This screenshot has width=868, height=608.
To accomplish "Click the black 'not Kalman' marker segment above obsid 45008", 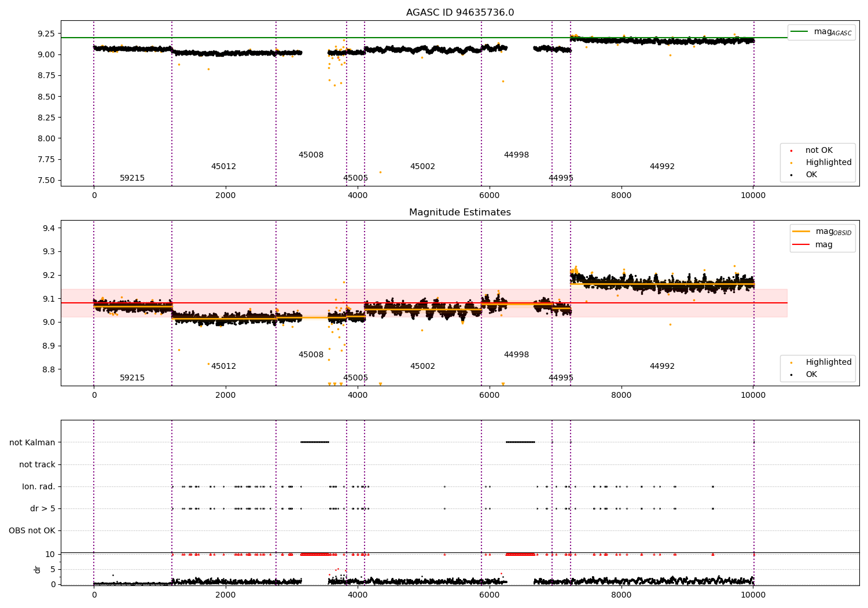I will pyautogui.click(x=315, y=442).
